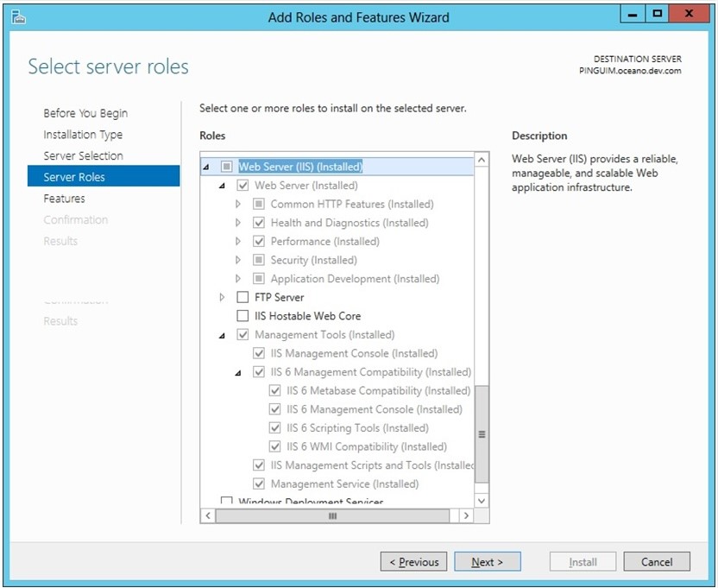Click the Previous button
The image size is (718, 588).
coord(413,561)
